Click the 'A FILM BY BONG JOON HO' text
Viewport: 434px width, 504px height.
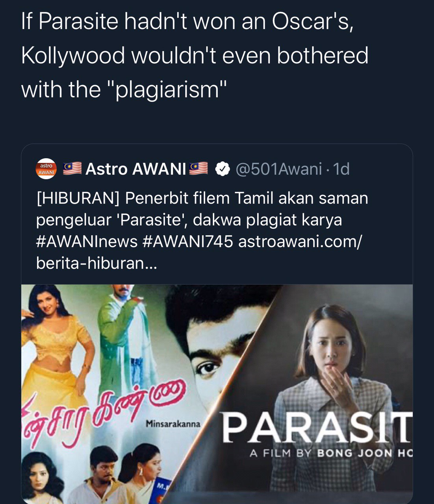coord(331,453)
